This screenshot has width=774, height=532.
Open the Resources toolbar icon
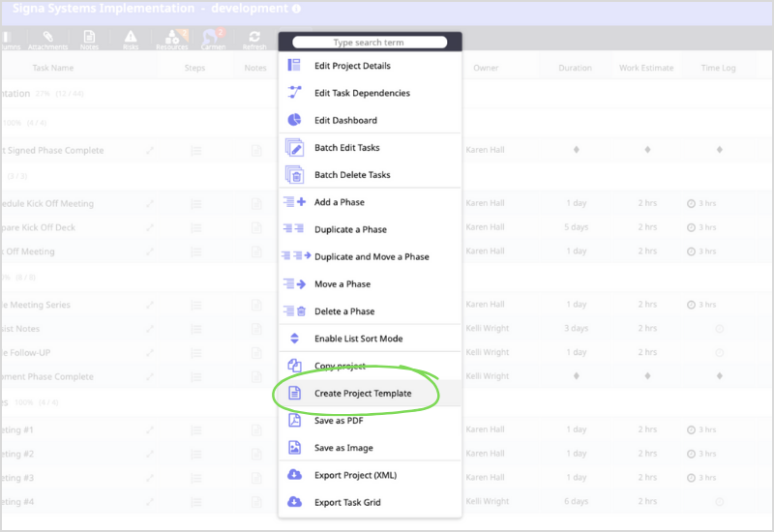pyautogui.click(x=172, y=40)
